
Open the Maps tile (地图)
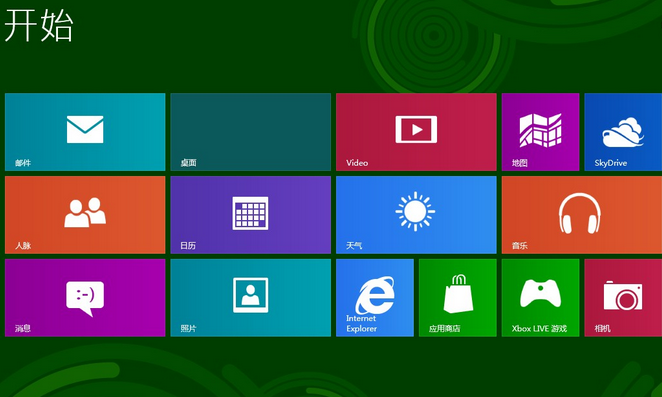click(540, 132)
